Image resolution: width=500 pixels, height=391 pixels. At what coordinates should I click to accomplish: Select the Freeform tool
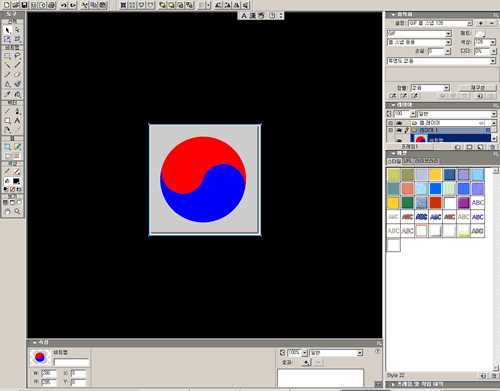pyautogui.click(x=7, y=130)
